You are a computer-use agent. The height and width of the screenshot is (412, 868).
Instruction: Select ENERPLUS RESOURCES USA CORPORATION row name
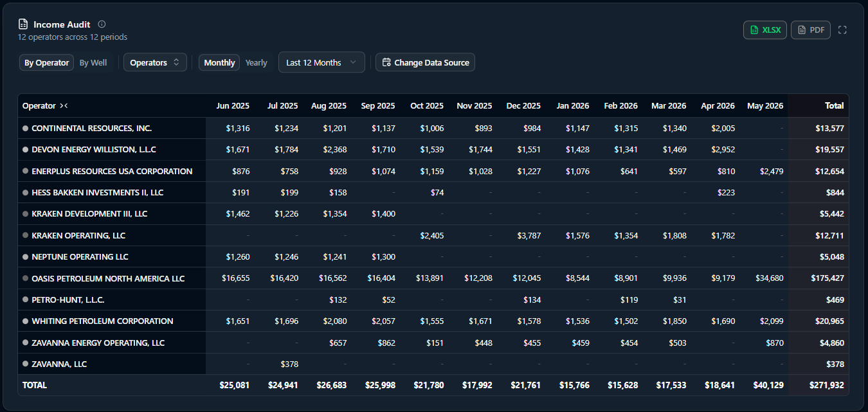pyautogui.click(x=112, y=171)
